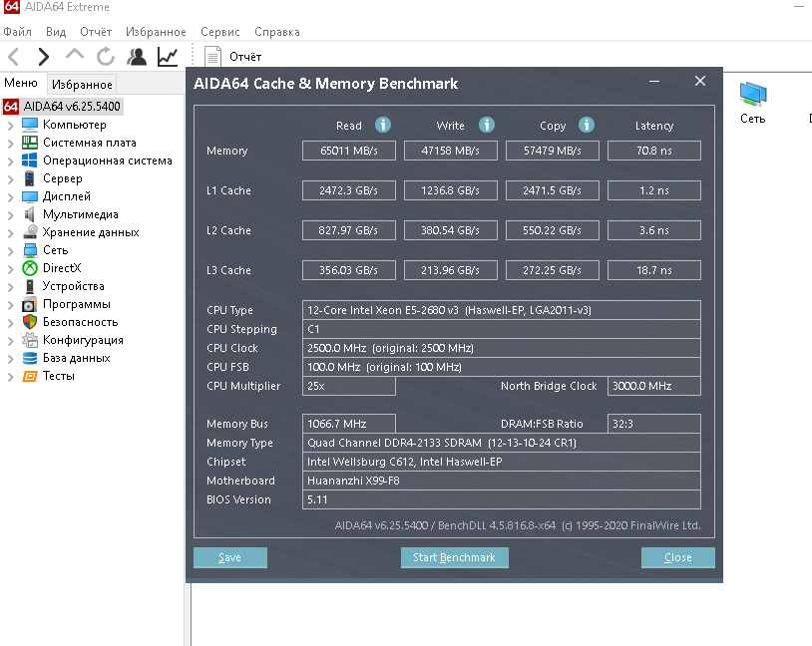
Task: Expand the Сеть tree node chevron
Action: (10, 251)
